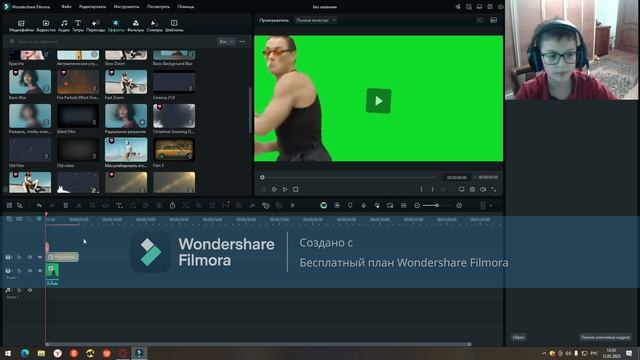Click the Filmora icon in the taskbar
The width and height of the screenshot is (640, 360).
(139, 353)
